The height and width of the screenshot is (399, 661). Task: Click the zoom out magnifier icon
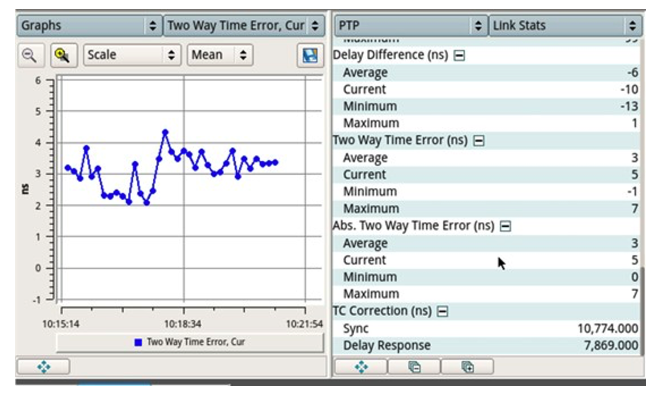[x=31, y=55]
